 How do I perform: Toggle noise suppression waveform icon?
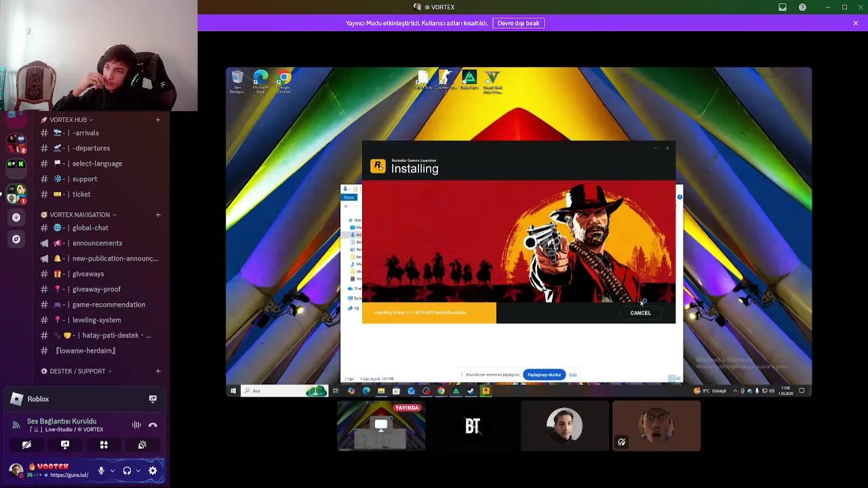[136, 425]
